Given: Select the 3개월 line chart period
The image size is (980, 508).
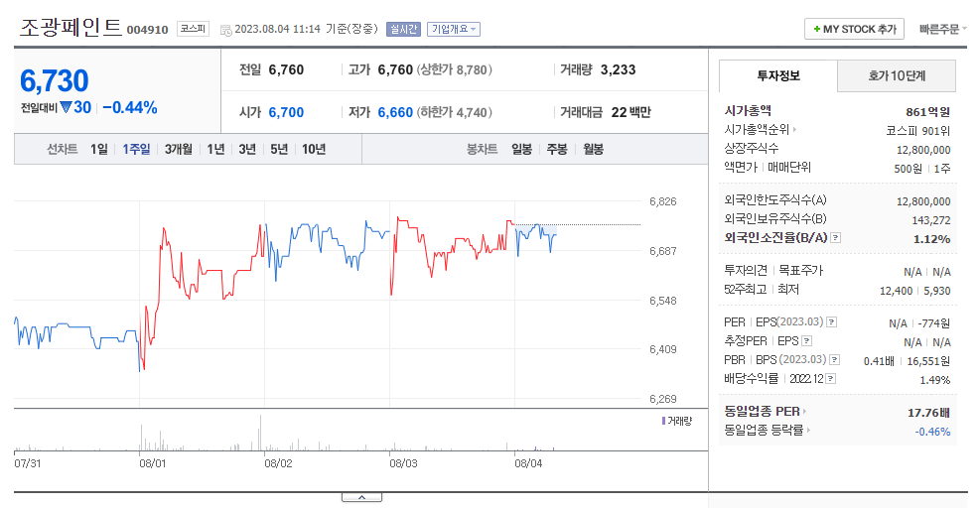Looking at the screenshot, I should click(x=178, y=150).
